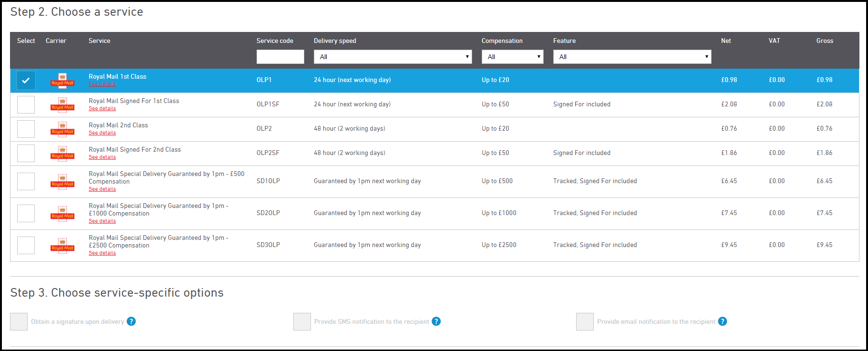This screenshot has width=868, height=351.
Task: Open See details for Special Delivery £2500 Compensation
Action: coord(102,253)
